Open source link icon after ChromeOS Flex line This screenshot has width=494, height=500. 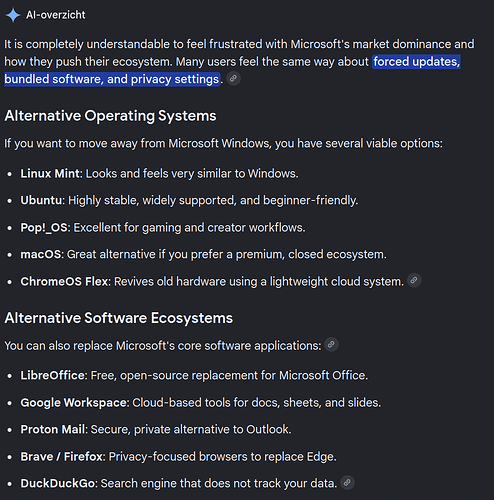click(414, 281)
